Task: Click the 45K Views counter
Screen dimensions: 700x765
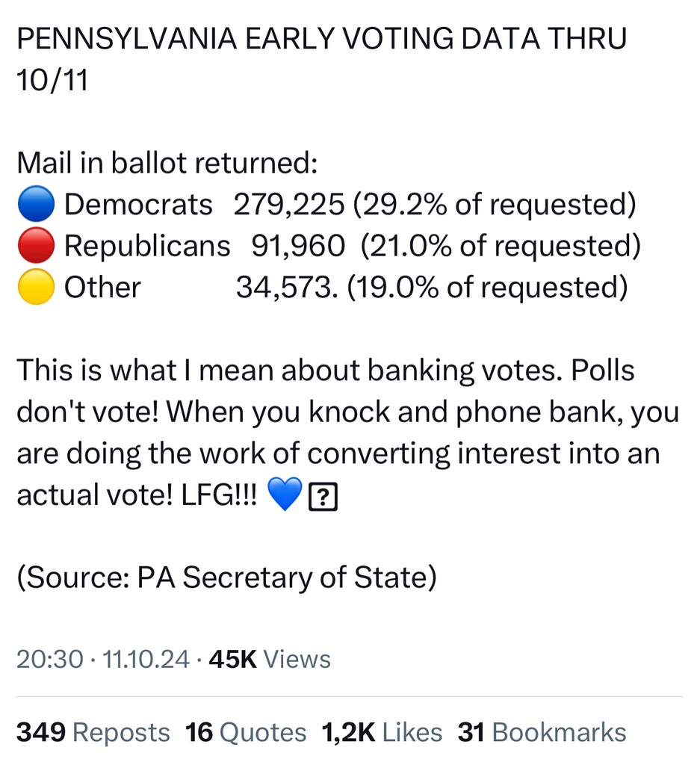Action: [270, 659]
